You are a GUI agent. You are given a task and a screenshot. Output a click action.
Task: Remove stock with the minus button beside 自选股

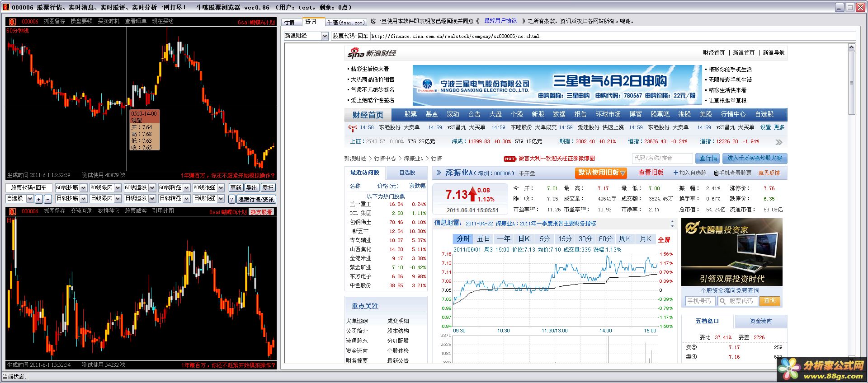click(x=47, y=199)
